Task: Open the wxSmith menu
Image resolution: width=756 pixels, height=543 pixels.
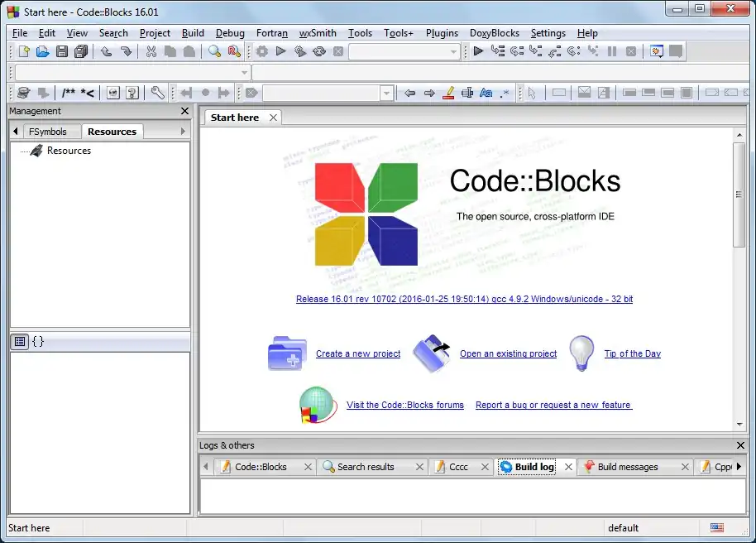Action: point(318,33)
